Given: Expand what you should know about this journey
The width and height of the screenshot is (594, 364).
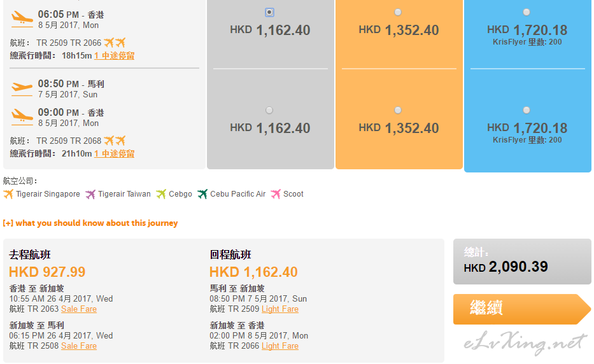Looking at the screenshot, I should pyautogui.click(x=90, y=223).
